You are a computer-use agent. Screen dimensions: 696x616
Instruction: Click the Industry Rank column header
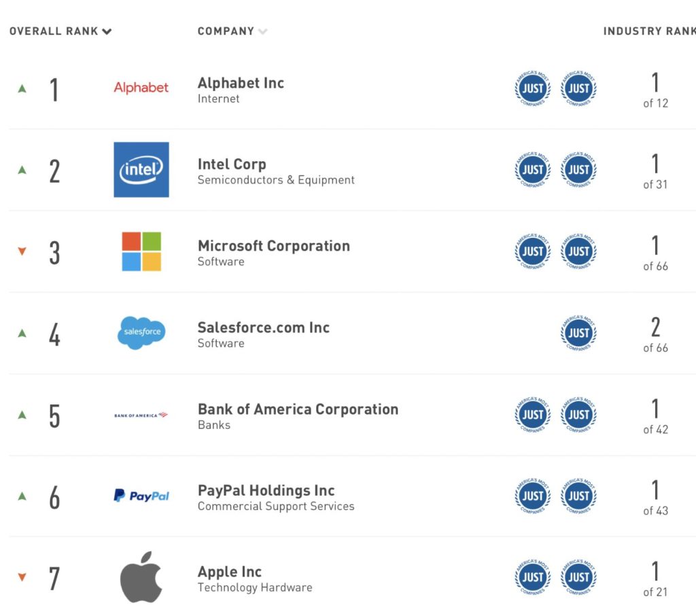pos(648,31)
